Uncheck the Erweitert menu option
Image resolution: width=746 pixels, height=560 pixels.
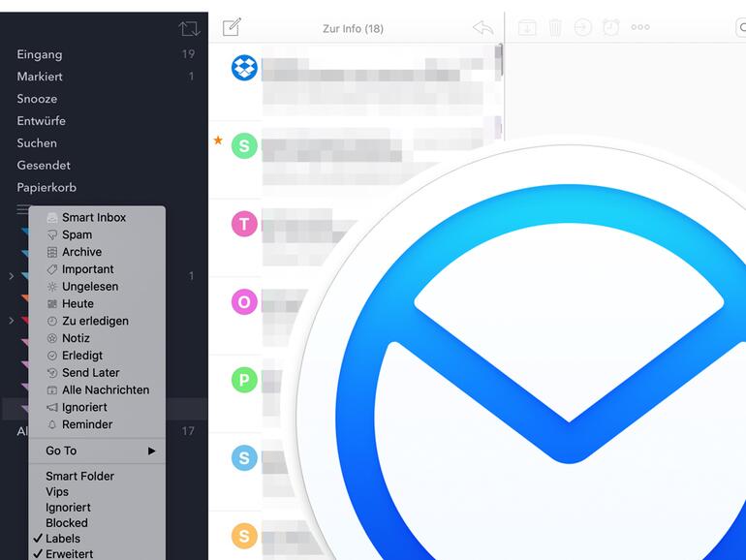pyautogui.click(x=97, y=554)
